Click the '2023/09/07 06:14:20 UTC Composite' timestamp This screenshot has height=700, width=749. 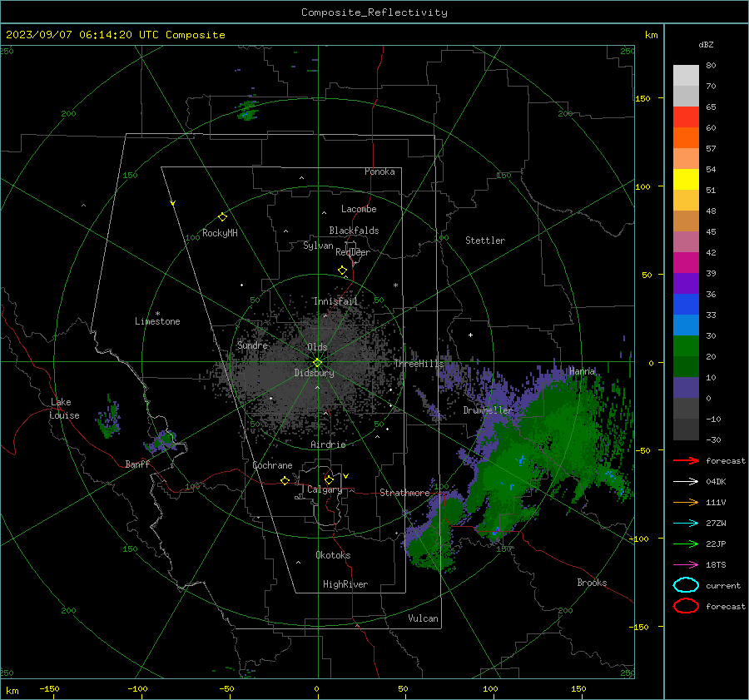[x=116, y=35]
